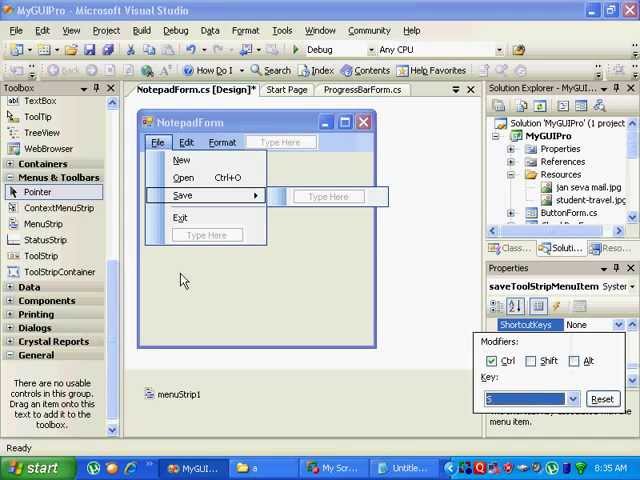Collapse the Resources folder node

point(510,175)
